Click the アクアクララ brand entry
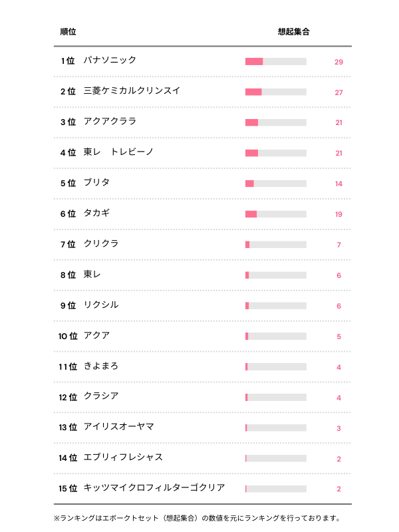The height and width of the screenshot is (532, 399). click(x=110, y=122)
